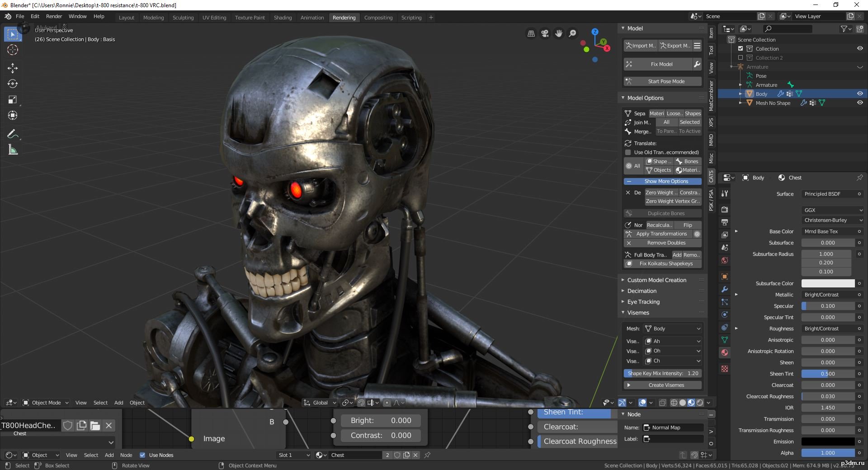Switch perspective/orthographic grid icon

pyautogui.click(x=531, y=33)
